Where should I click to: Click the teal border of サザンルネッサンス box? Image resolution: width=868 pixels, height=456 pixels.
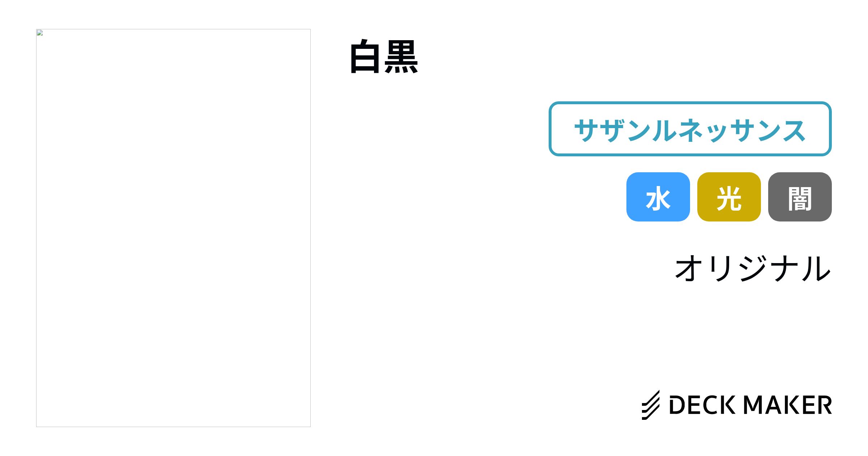(x=690, y=103)
